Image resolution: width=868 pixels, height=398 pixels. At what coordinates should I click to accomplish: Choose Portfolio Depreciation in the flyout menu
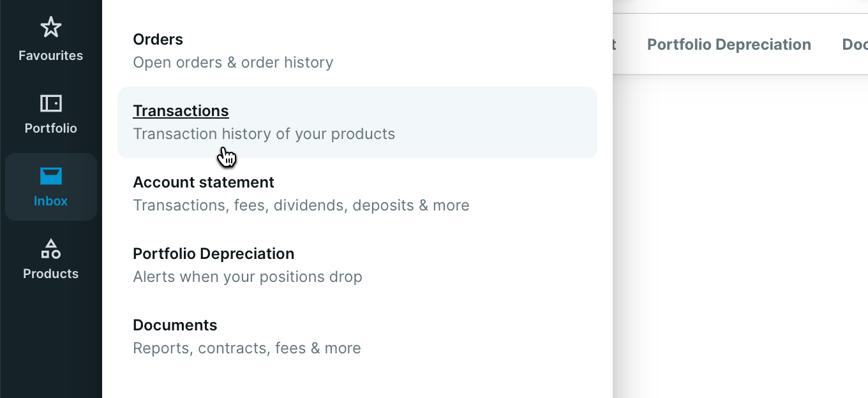click(x=357, y=265)
